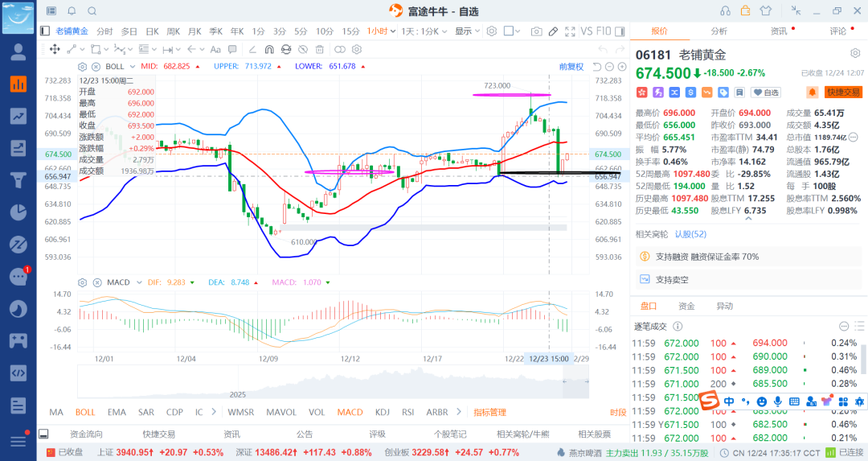This screenshot has width=868, height=461.
Task: Open the headset customer service icon
Action: coord(725,11)
